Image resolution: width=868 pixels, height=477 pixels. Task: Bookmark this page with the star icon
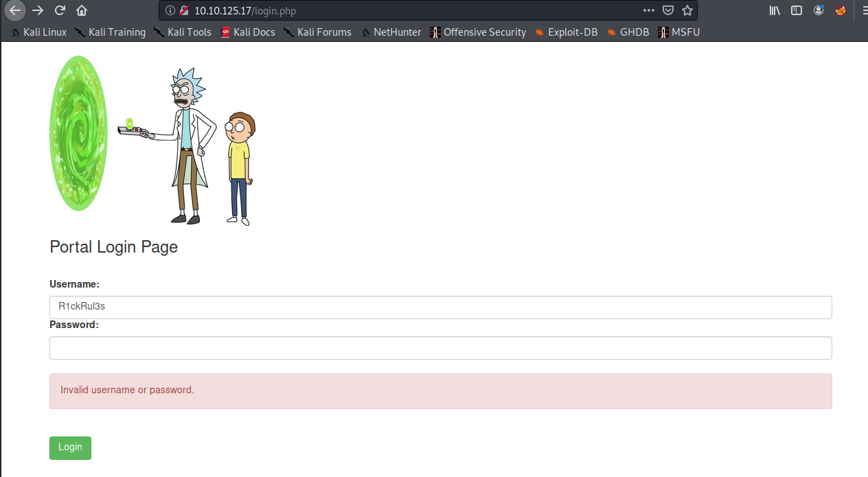click(x=687, y=10)
